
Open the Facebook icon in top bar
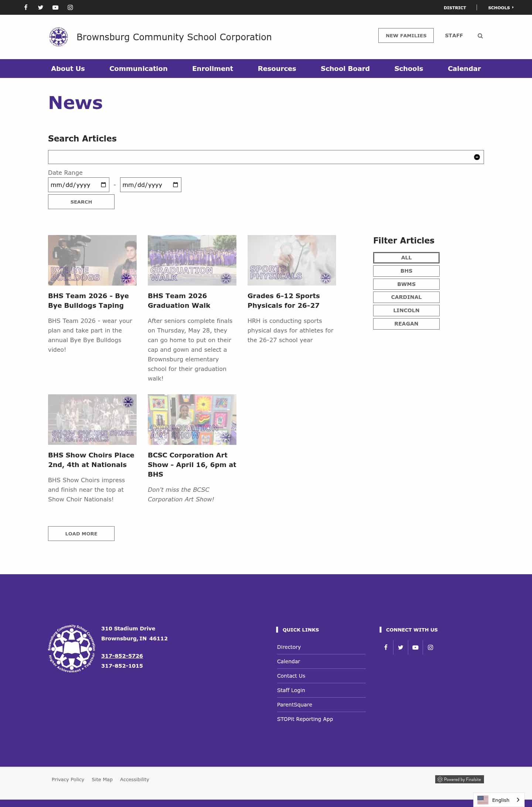[26, 7]
